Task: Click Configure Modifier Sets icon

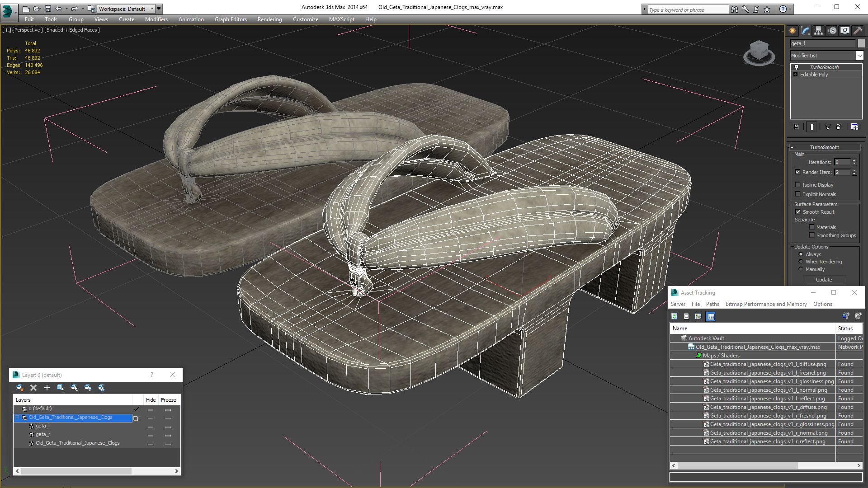Action: pos(854,127)
